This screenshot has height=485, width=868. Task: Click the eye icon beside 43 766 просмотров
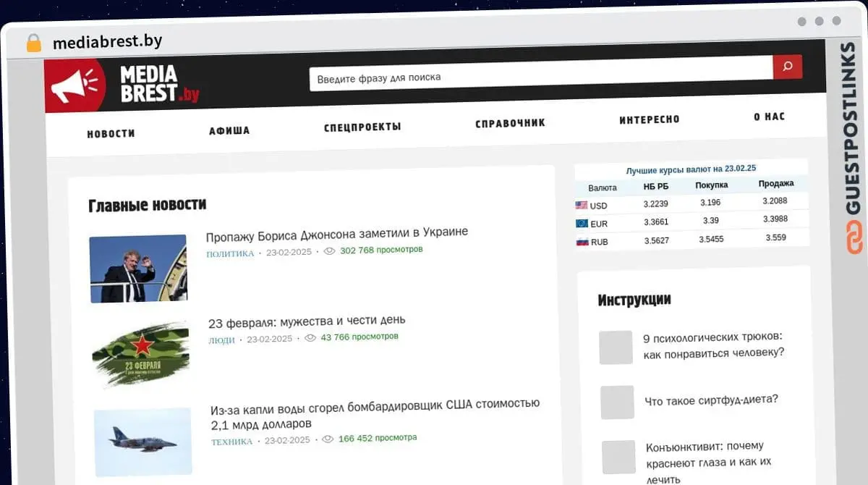tap(310, 338)
